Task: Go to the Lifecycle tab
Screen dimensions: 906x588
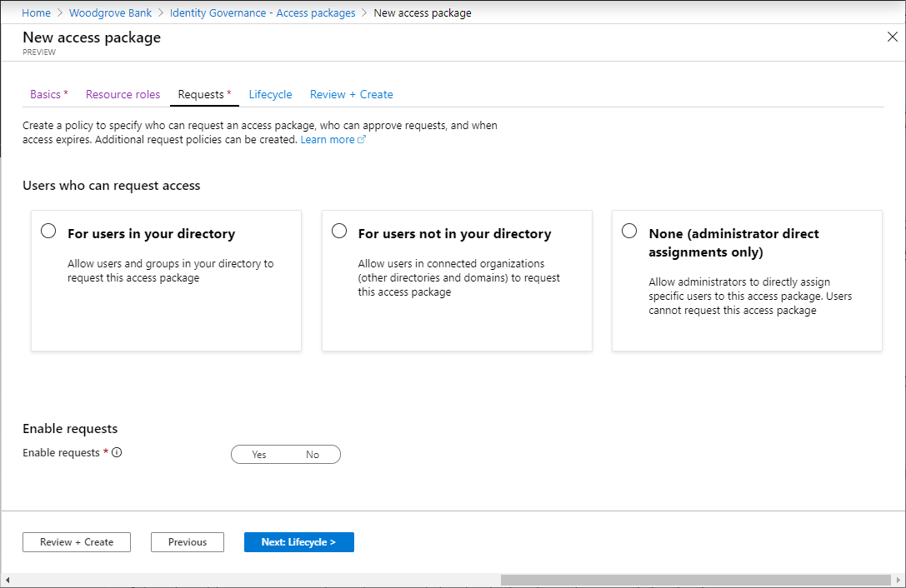Action: 270,94
